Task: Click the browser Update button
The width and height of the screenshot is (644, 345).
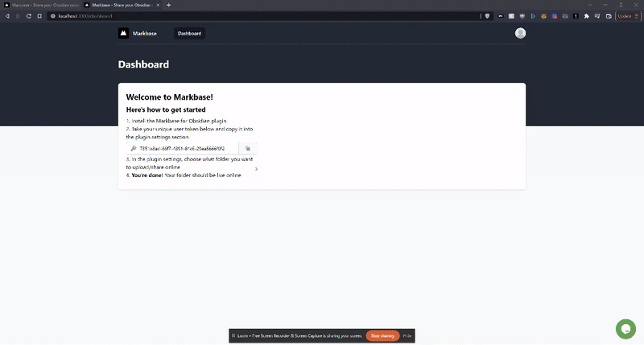Action: click(x=628, y=16)
